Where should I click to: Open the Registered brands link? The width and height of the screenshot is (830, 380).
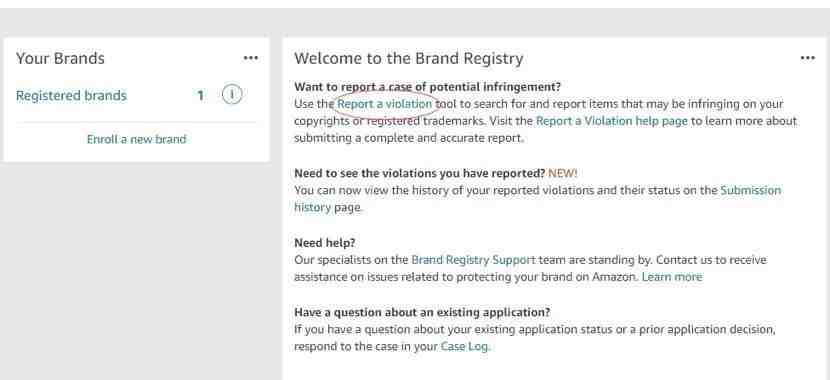(71, 96)
